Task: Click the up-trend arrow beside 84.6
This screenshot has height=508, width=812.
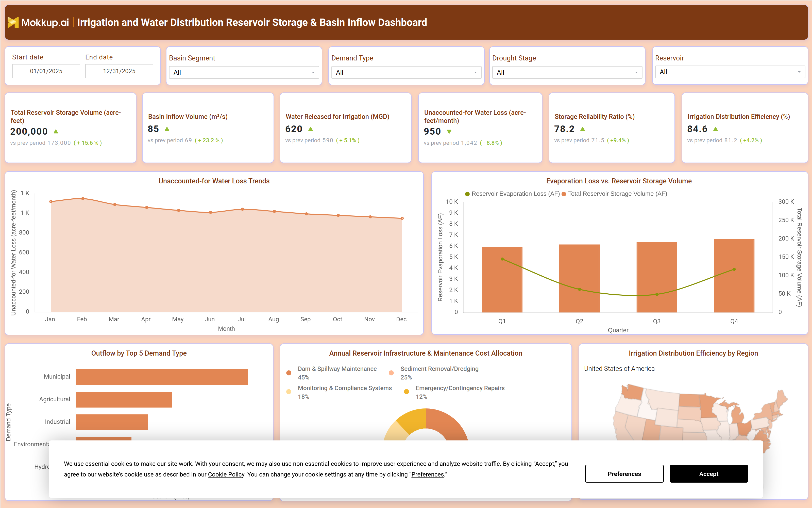Action: click(715, 129)
